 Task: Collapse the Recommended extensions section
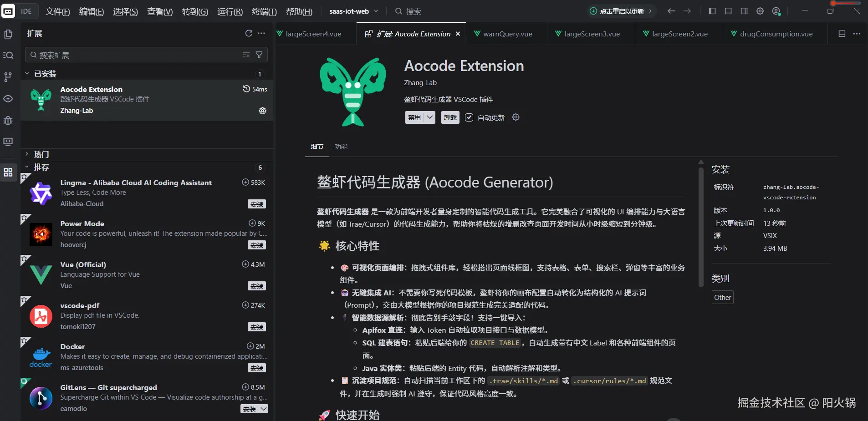click(27, 167)
